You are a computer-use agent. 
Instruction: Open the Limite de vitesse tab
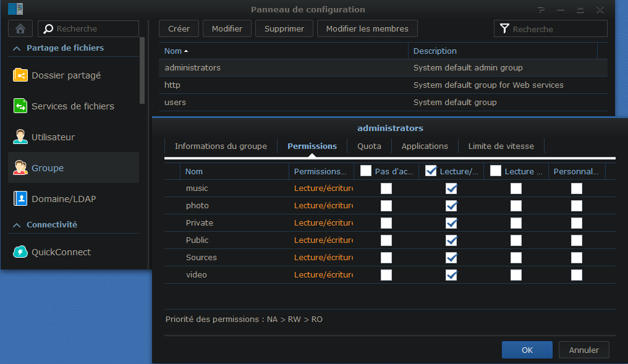pyautogui.click(x=501, y=146)
